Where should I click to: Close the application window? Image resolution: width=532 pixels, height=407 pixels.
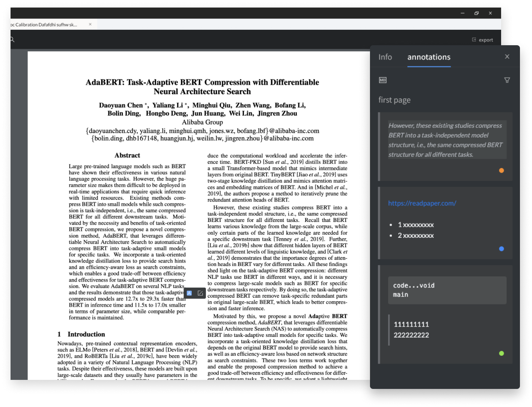[x=490, y=13]
